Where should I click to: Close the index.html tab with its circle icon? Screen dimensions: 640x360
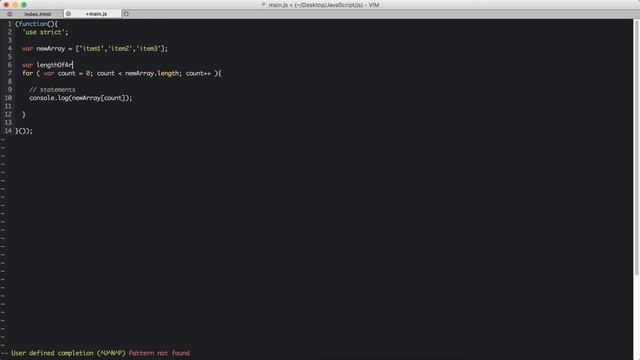coord(9,14)
